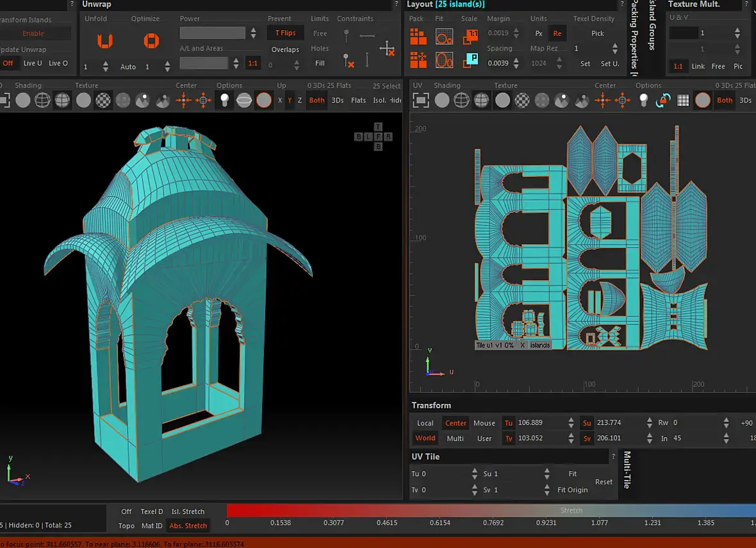Click the Optimize icon in Unwrap panel
Image resolution: width=756 pixels, height=548 pixels.
click(x=151, y=42)
